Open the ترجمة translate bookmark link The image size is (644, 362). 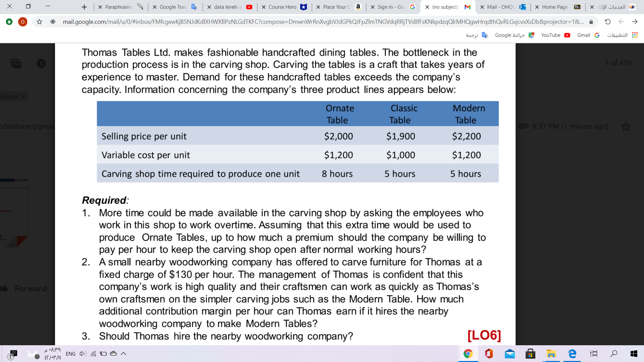[474, 35]
